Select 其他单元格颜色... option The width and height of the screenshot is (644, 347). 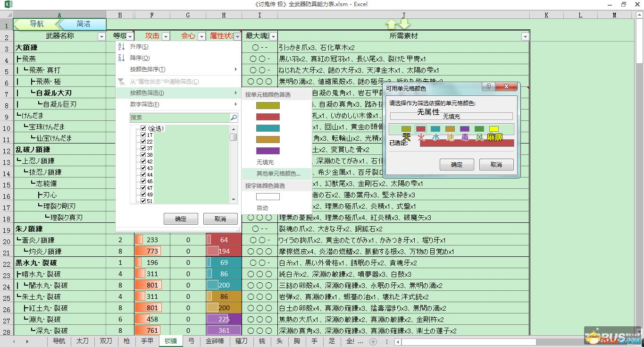click(x=277, y=174)
